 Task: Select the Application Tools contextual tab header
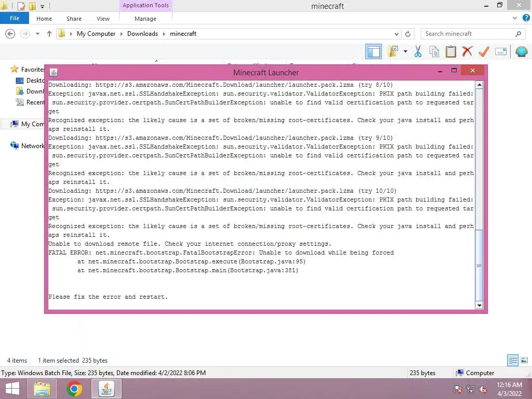tap(145, 5)
